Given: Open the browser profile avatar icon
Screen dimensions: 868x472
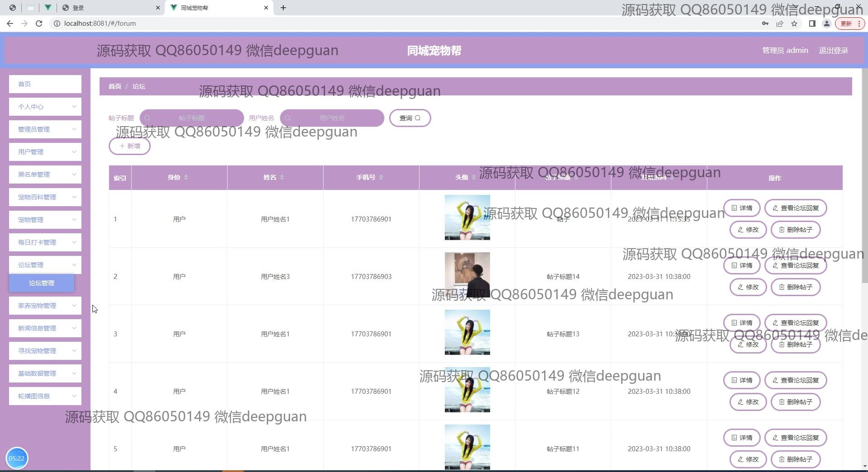Looking at the screenshot, I should [x=826, y=24].
